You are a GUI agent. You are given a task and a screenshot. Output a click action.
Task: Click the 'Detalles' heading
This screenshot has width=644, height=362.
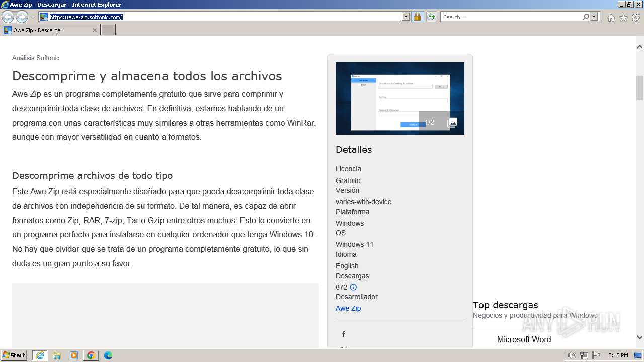(354, 150)
